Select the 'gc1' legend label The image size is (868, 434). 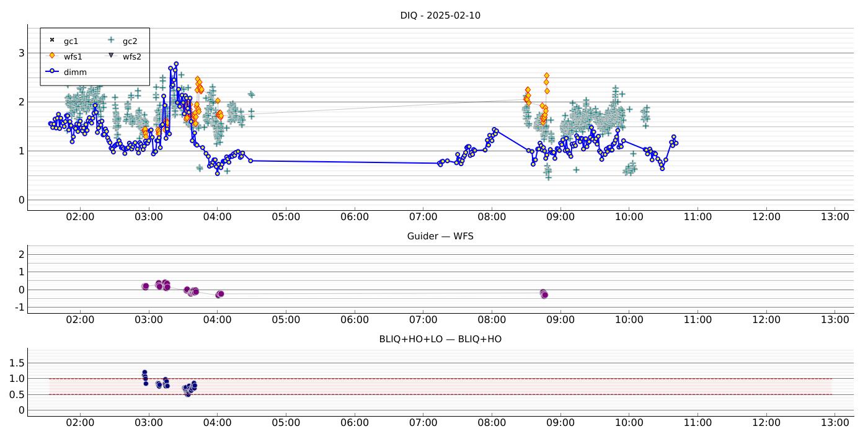(71, 42)
